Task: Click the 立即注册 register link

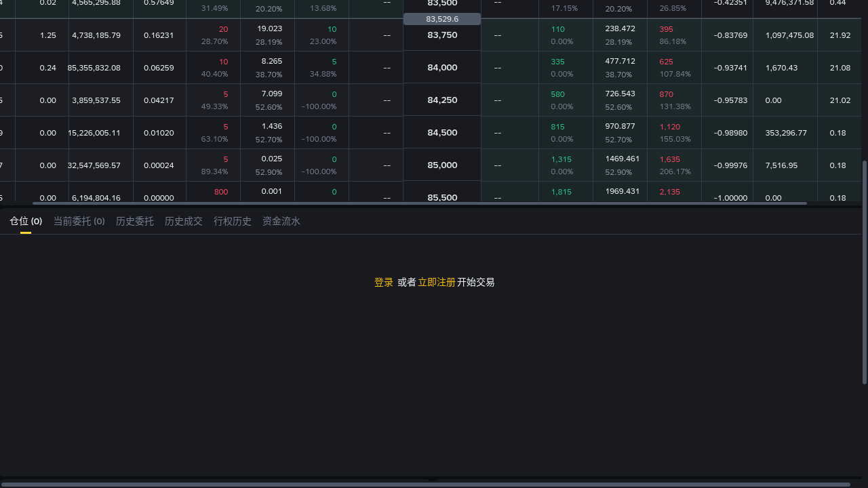Action: pyautogui.click(x=437, y=282)
